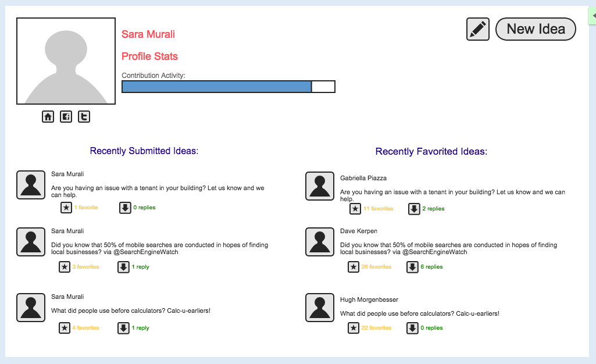Click Hugh Morgenbesser's avatar

tap(320, 308)
